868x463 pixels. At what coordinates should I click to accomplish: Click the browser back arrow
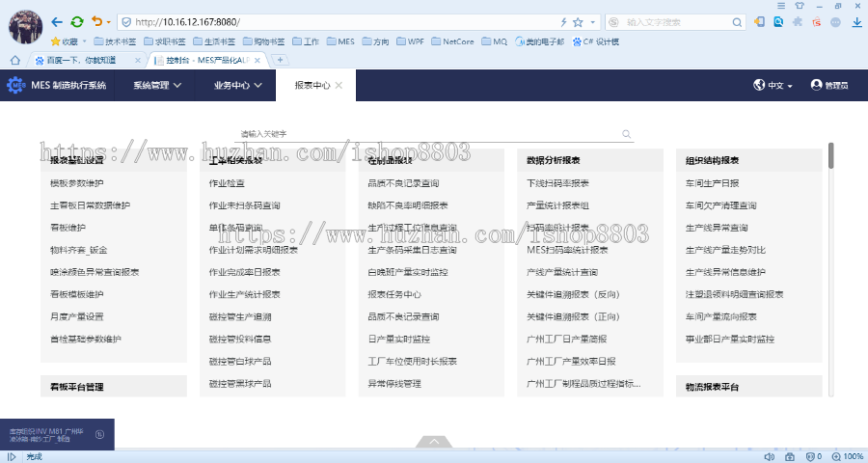(x=57, y=22)
